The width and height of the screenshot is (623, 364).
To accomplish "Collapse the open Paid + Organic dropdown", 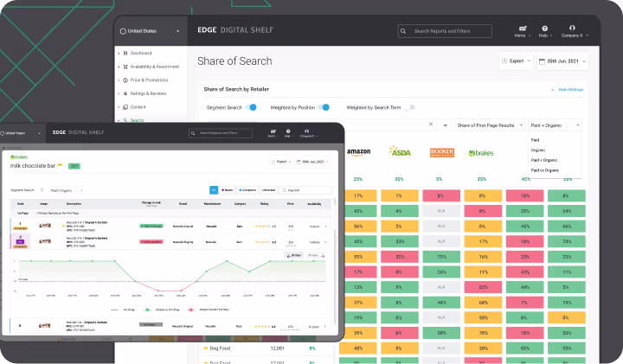I will pos(555,125).
